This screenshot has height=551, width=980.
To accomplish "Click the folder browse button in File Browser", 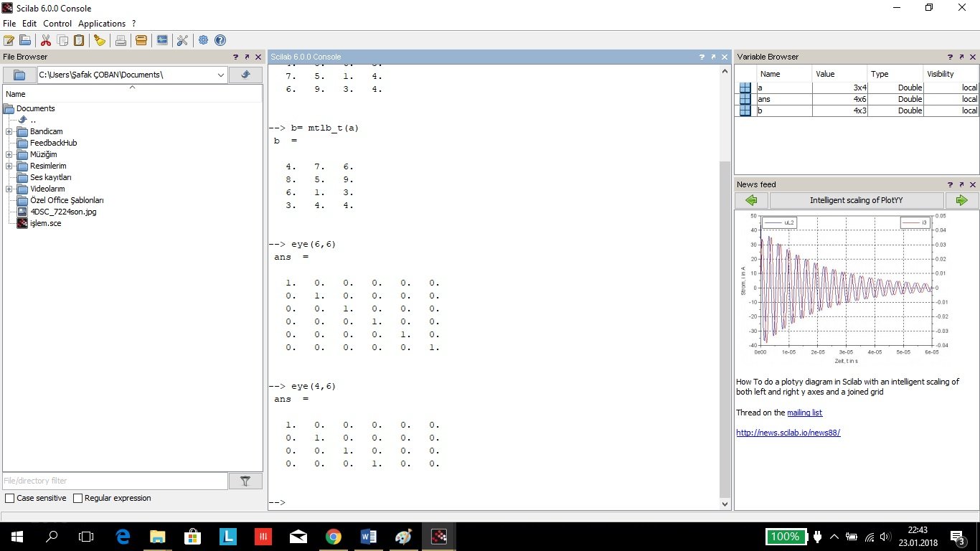I will 19,75.
